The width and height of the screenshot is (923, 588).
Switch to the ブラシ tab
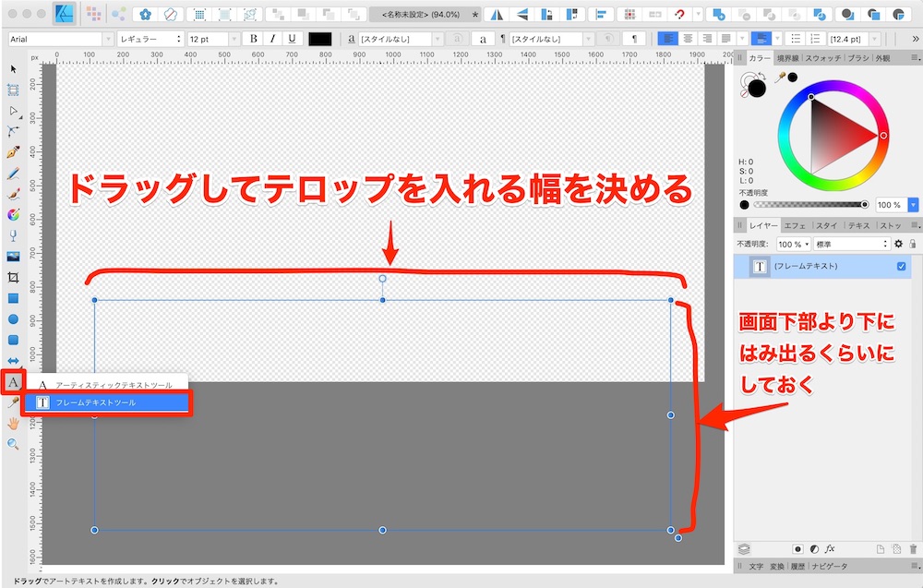point(858,58)
